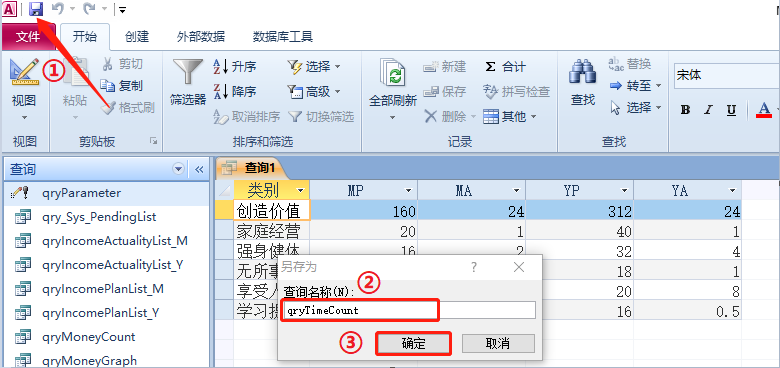Viewport: 780px width, 368px height.
Task: Toggle the Σ 合计 totals row
Action: (505, 67)
